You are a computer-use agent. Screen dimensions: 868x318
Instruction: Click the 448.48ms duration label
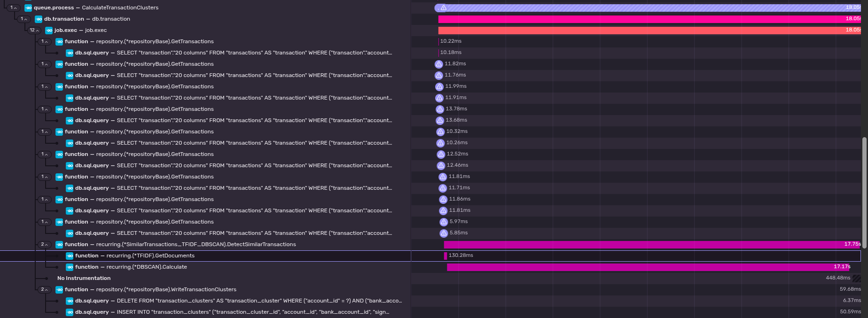tap(838, 278)
